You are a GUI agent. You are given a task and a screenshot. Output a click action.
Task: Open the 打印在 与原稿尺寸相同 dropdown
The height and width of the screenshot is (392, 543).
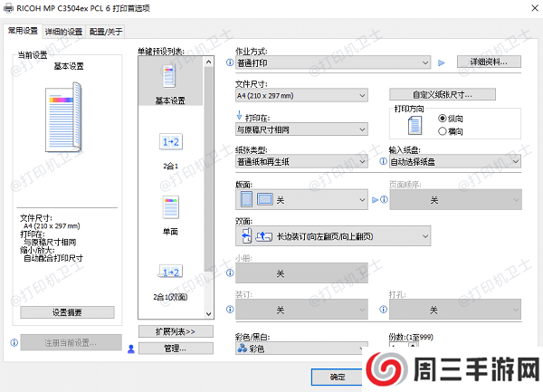(x=301, y=129)
